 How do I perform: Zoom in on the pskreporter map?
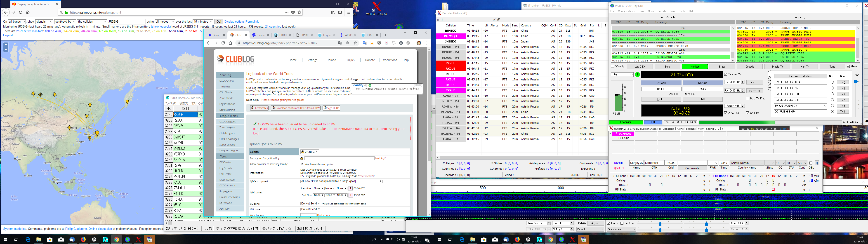point(5,45)
